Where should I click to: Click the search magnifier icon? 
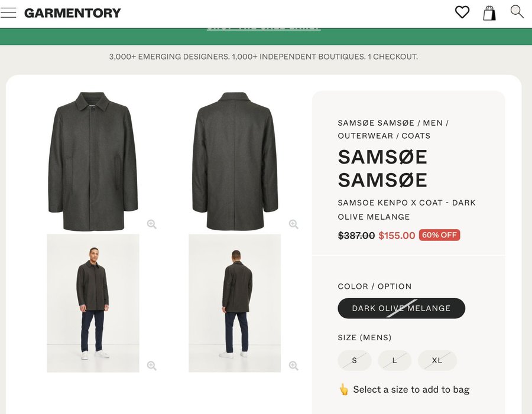tap(517, 12)
